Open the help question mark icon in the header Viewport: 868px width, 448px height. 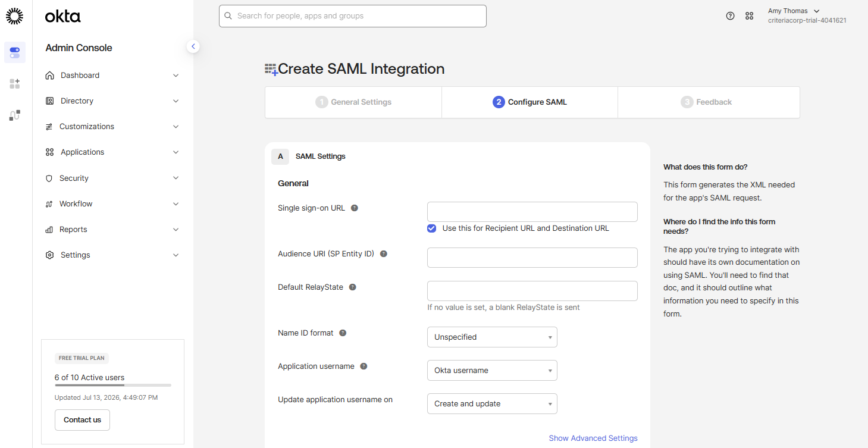pos(731,16)
